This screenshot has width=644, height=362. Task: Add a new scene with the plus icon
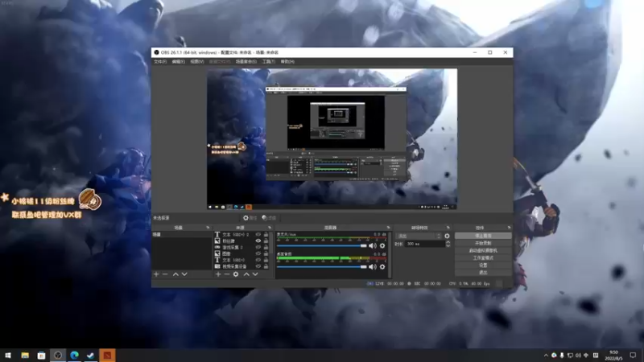point(156,274)
